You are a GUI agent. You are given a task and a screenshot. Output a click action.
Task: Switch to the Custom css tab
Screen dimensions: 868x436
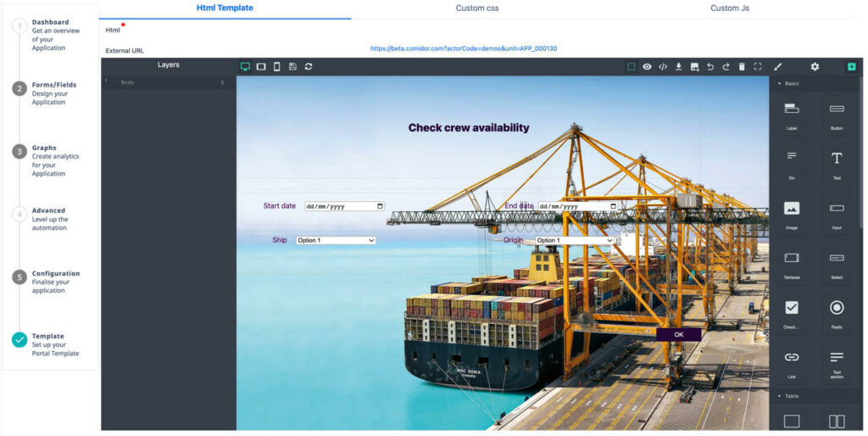click(477, 8)
